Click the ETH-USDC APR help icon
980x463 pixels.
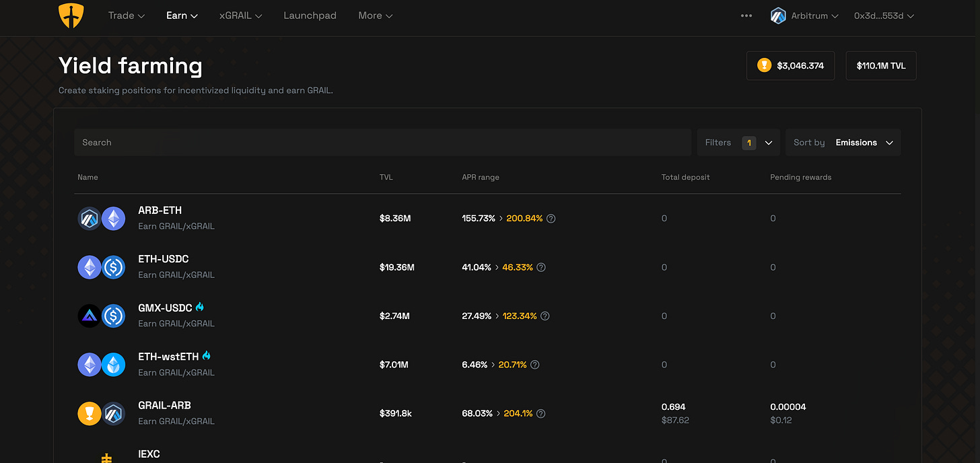point(541,267)
